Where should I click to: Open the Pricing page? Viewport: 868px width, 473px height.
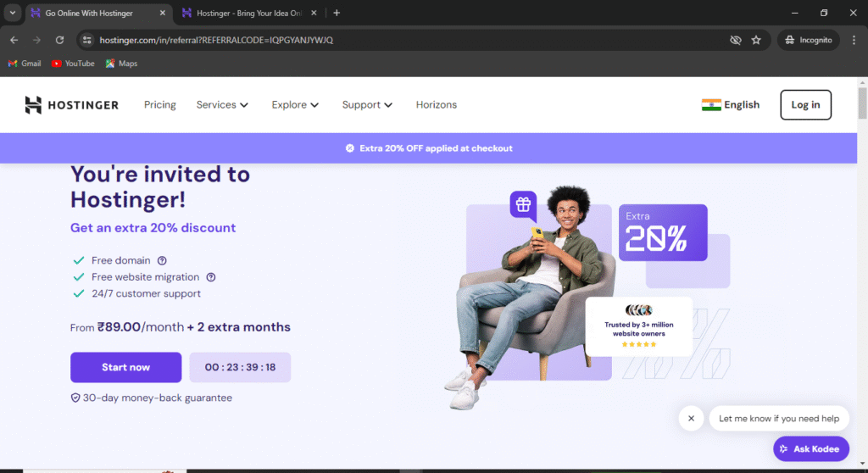tap(160, 104)
